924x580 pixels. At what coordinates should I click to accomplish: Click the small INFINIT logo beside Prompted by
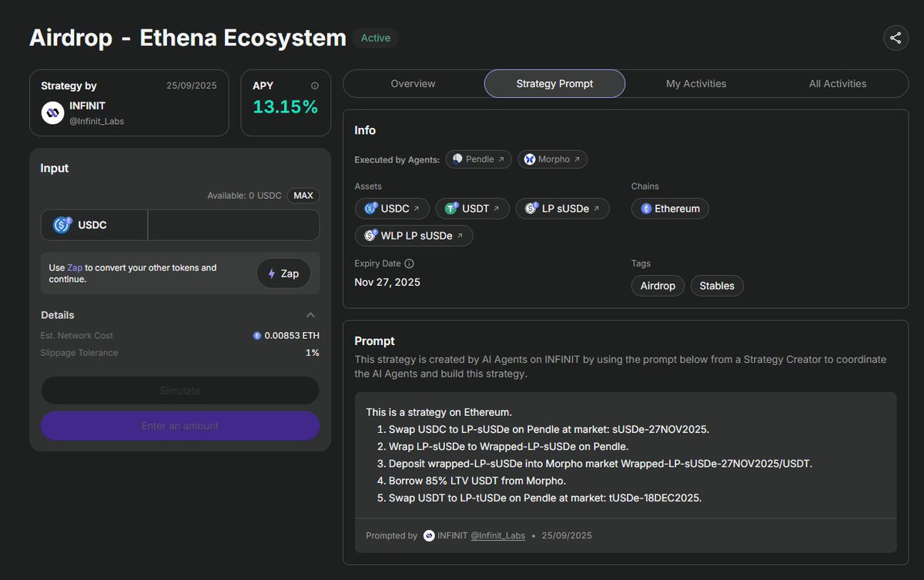[x=429, y=535]
